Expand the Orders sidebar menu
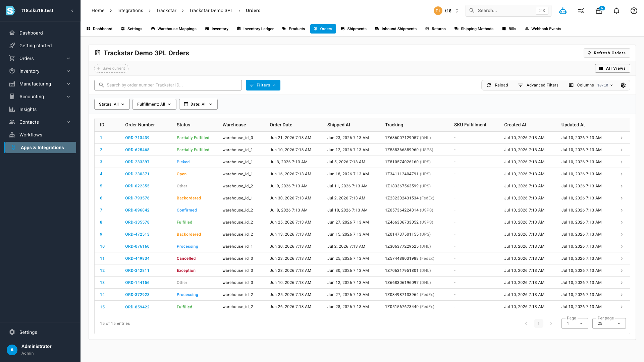Image resolution: width=644 pixels, height=362 pixels. (x=40, y=58)
